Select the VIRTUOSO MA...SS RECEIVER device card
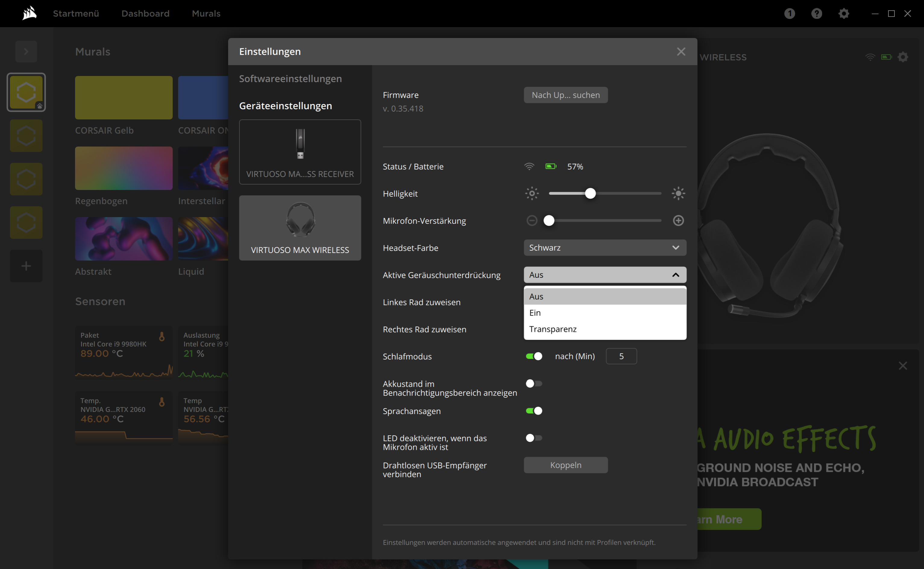The width and height of the screenshot is (924, 569). (x=300, y=152)
